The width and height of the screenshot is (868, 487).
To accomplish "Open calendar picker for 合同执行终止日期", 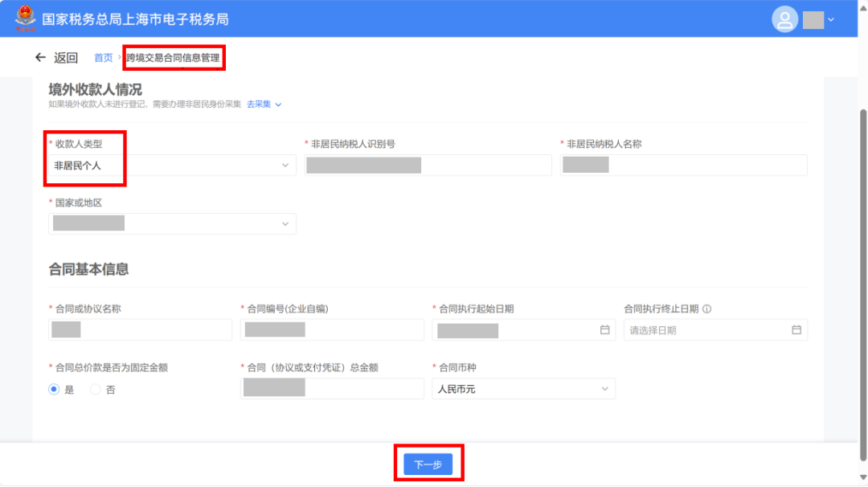I will click(796, 329).
